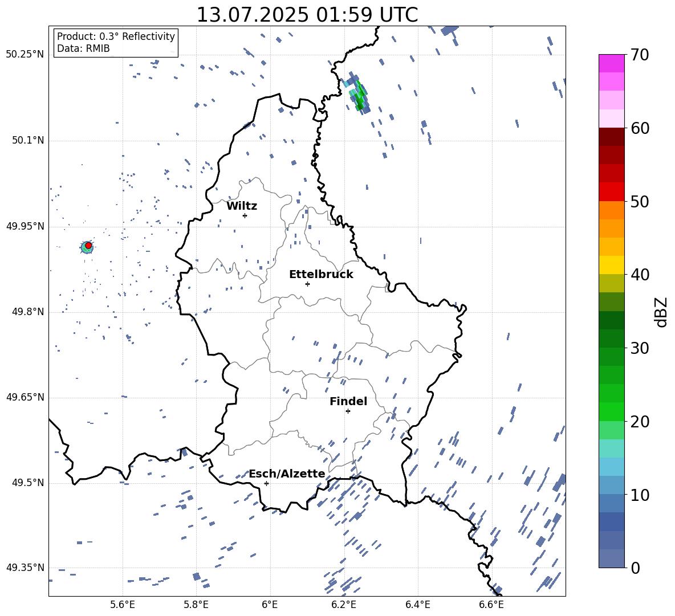Click the dBZ colorbar axis label
This screenshot has width=675, height=616.
click(x=661, y=312)
